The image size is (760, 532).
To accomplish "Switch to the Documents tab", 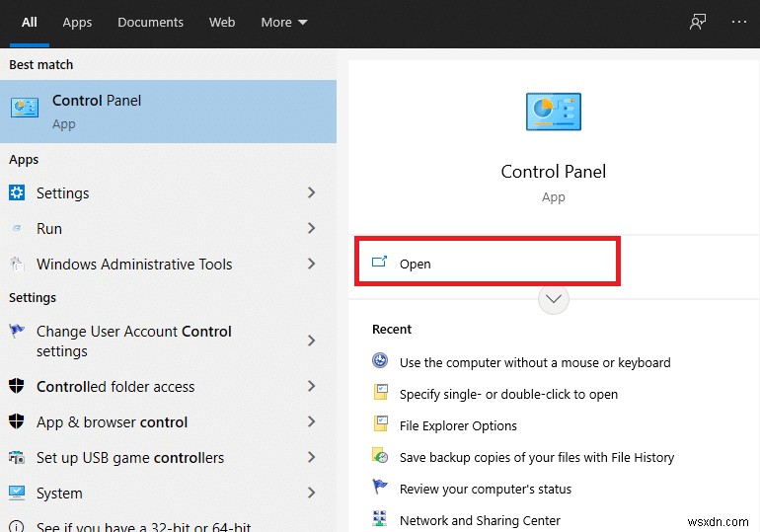I will 150,22.
